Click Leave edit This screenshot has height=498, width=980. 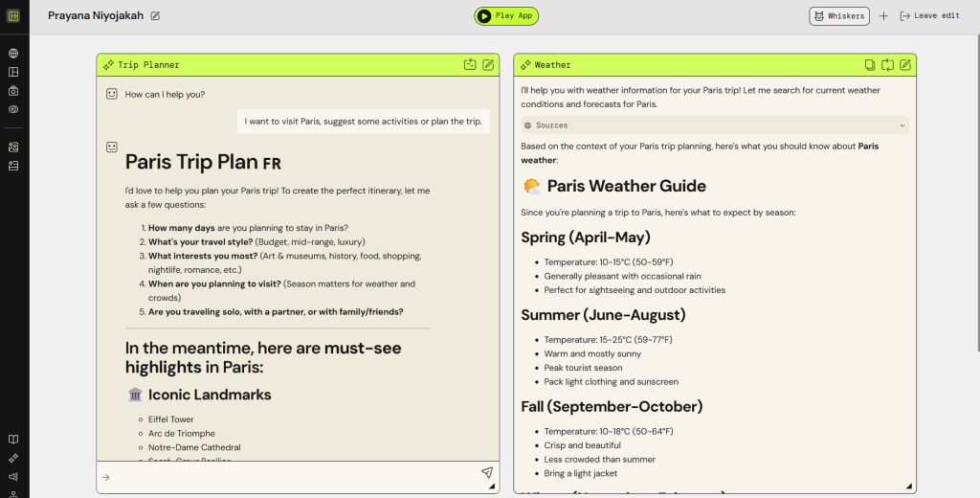pos(929,16)
